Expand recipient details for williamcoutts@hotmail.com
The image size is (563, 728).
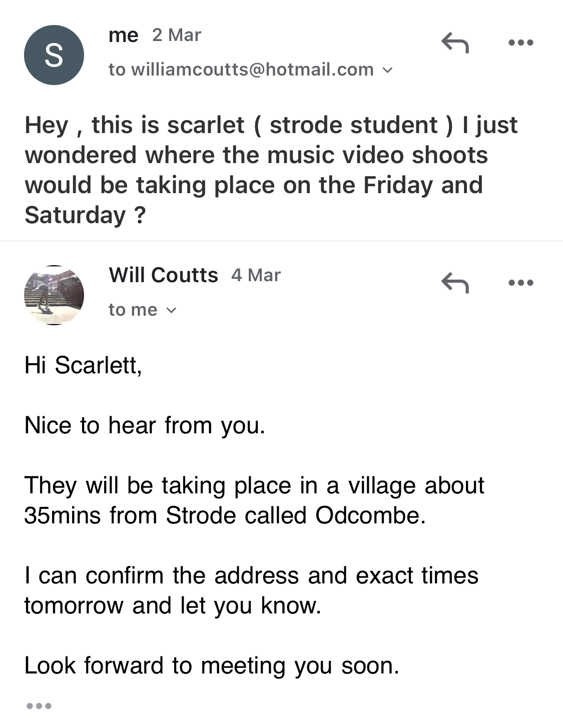tap(388, 70)
